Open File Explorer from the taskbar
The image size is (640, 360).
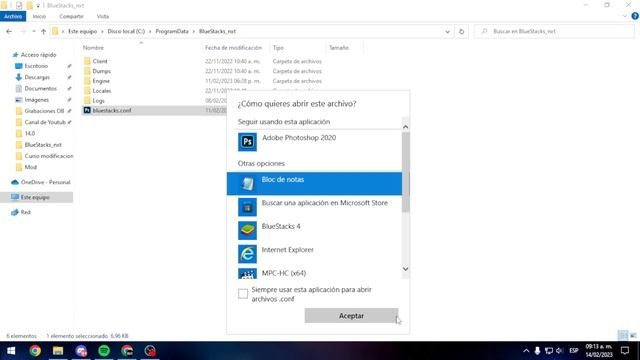tap(58, 351)
